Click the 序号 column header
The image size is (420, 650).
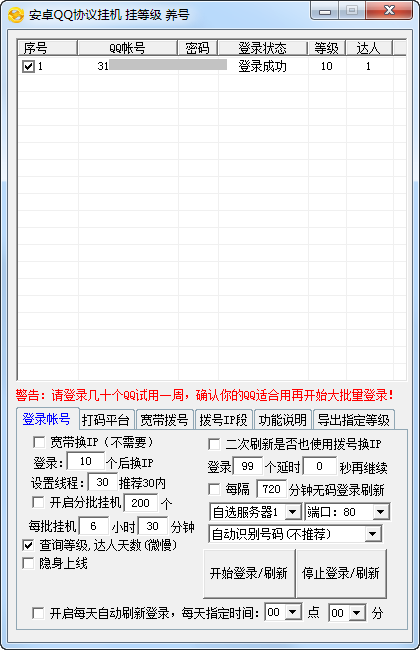point(48,48)
